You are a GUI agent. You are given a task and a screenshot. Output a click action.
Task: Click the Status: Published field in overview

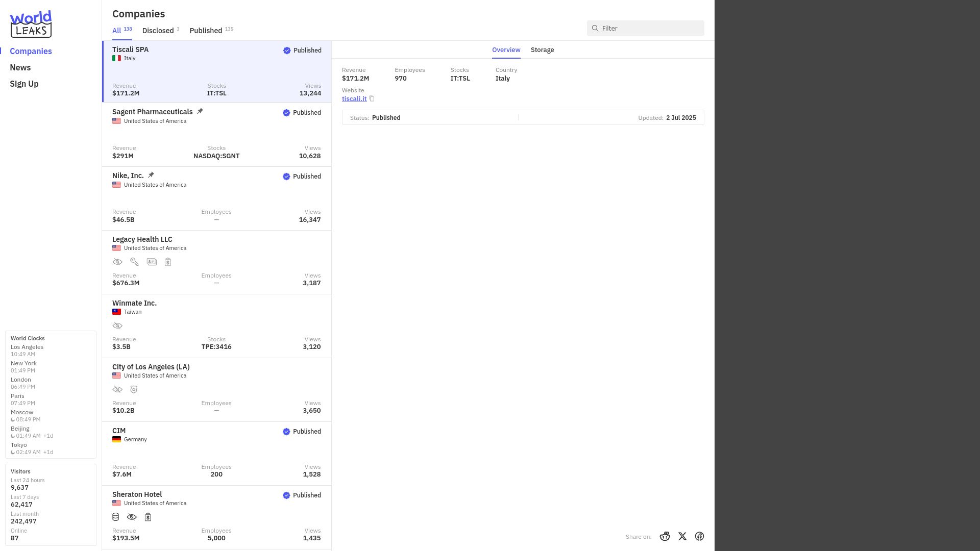(x=375, y=118)
